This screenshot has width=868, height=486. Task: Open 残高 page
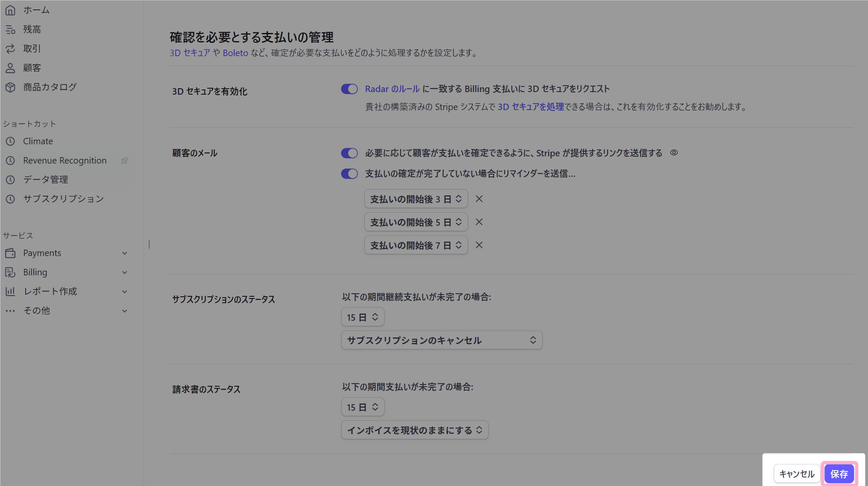pos(32,30)
